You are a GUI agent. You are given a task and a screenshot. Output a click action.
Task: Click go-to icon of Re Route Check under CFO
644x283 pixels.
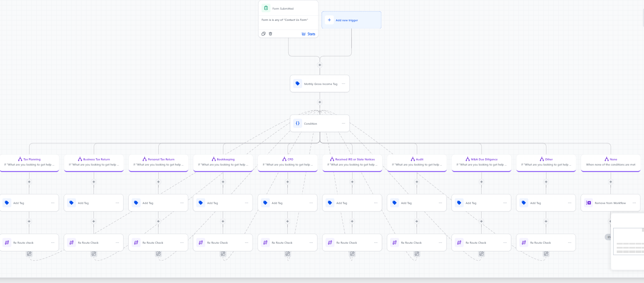[265, 243]
